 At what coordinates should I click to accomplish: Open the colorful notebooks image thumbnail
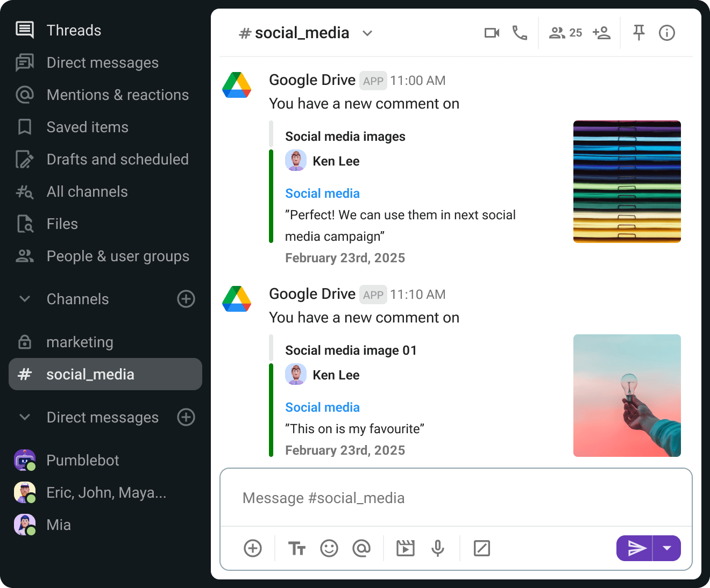pos(627,182)
